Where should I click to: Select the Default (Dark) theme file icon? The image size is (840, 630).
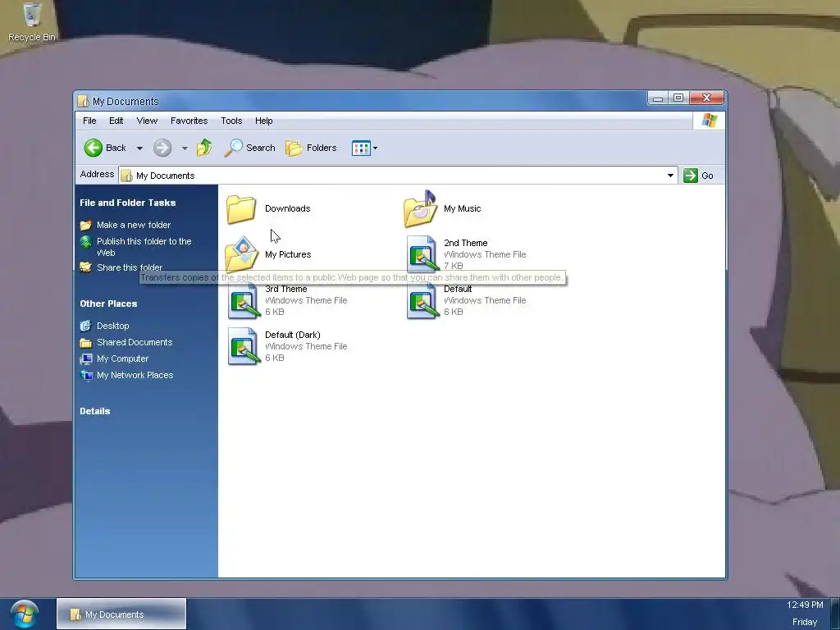(243, 347)
